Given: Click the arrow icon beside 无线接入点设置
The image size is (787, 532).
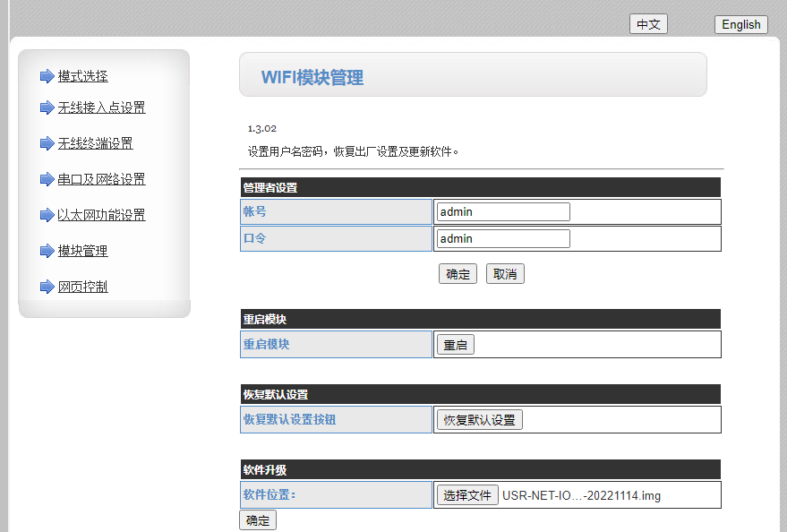Looking at the screenshot, I should 47,108.
